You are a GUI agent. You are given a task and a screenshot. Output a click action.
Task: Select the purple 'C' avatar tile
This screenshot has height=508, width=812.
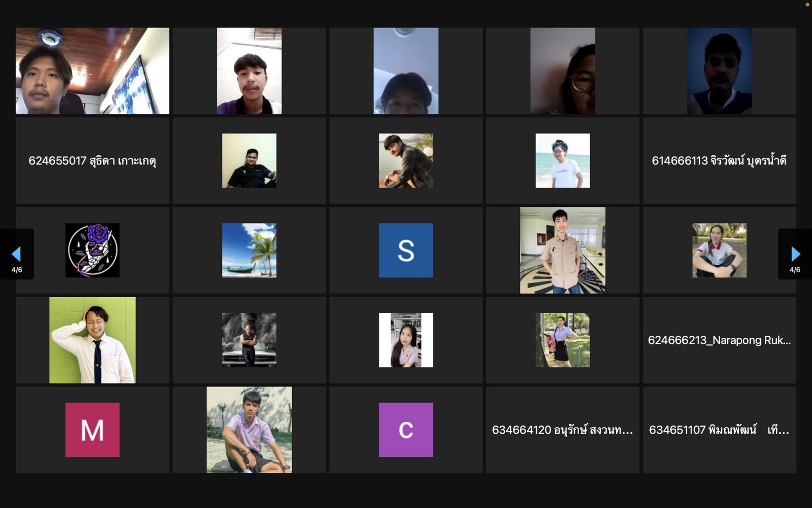point(405,430)
